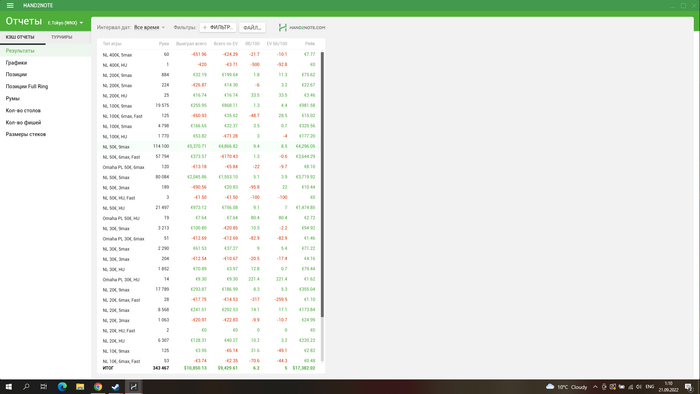Click the Файл button
This screenshot has width=700, height=394.
coord(252,28)
